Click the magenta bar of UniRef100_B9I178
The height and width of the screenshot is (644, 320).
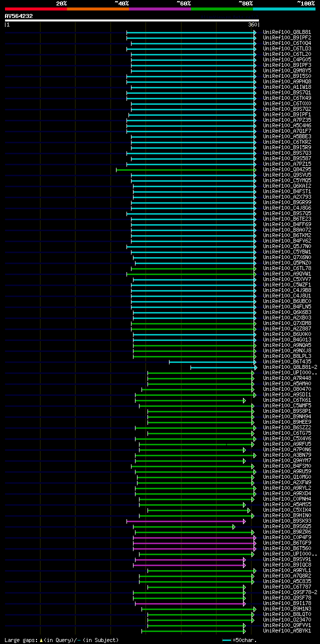tap(190, 604)
